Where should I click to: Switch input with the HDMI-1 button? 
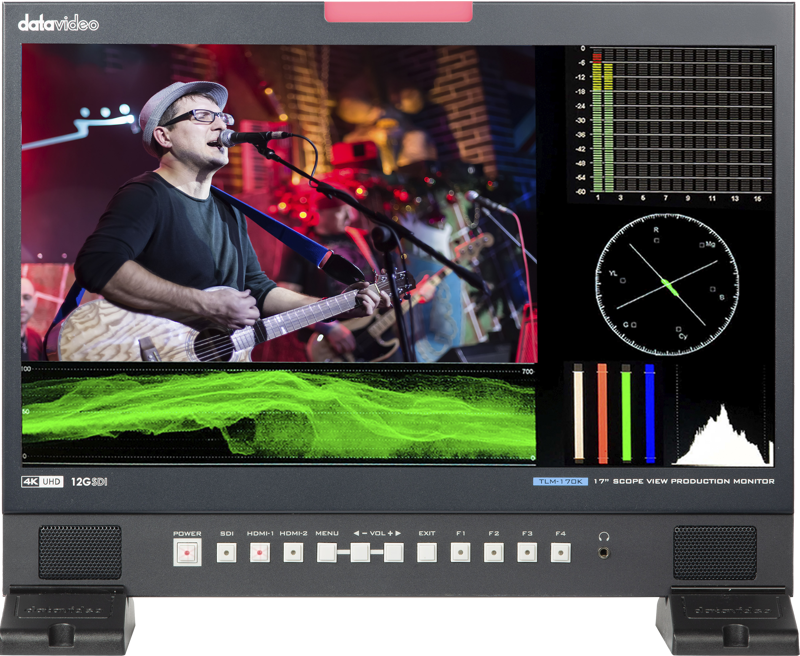(260, 552)
